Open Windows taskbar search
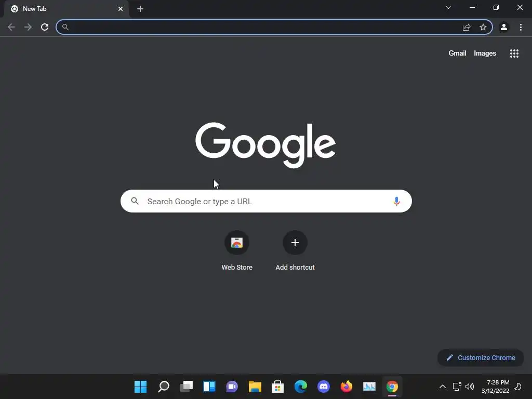 164,387
